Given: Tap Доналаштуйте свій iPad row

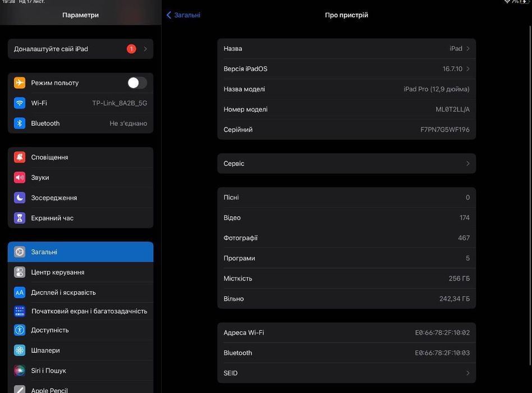Looking at the screenshot, I should coord(80,49).
